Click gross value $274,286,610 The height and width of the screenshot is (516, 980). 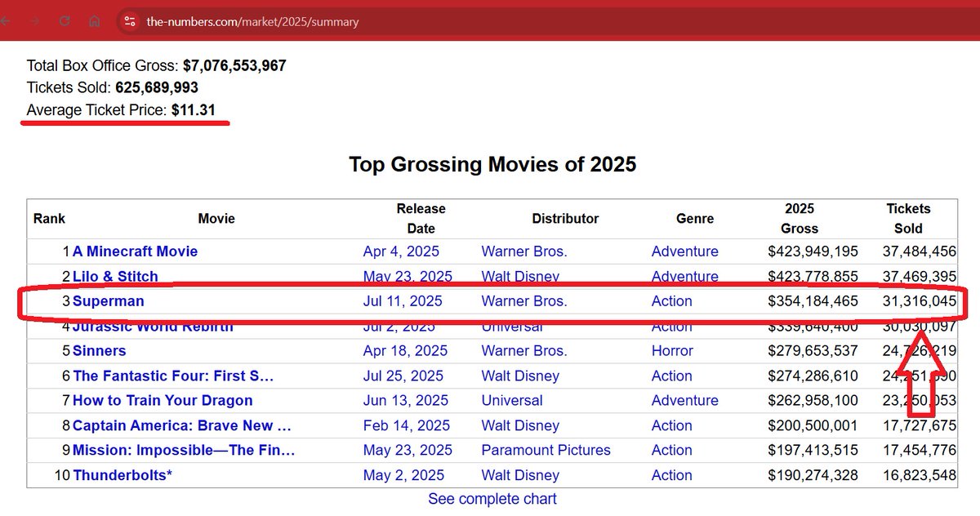click(x=813, y=376)
